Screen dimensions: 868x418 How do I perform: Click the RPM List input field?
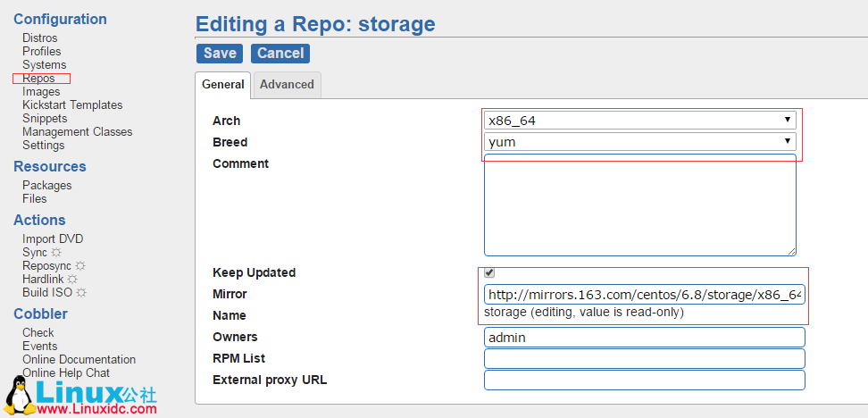[x=644, y=359]
